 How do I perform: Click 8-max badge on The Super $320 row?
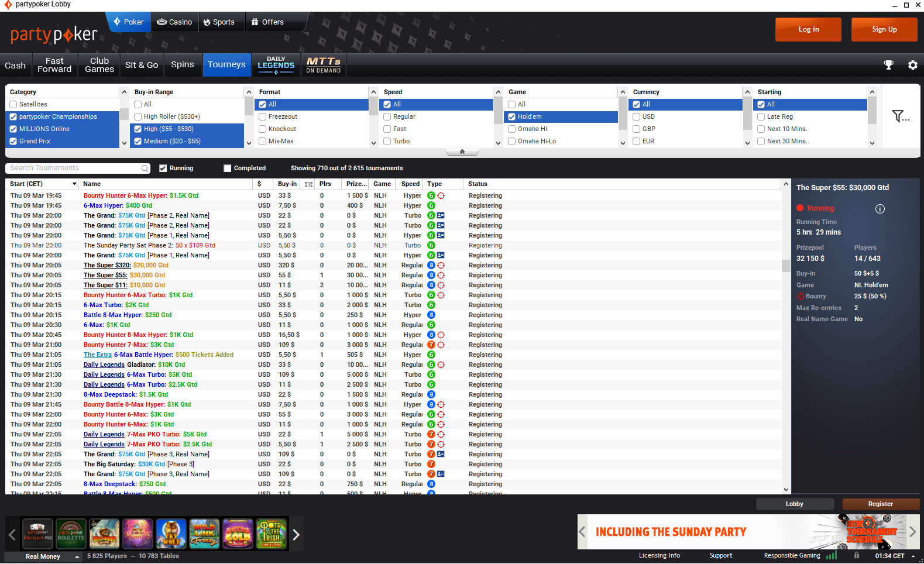coord(431,266)
